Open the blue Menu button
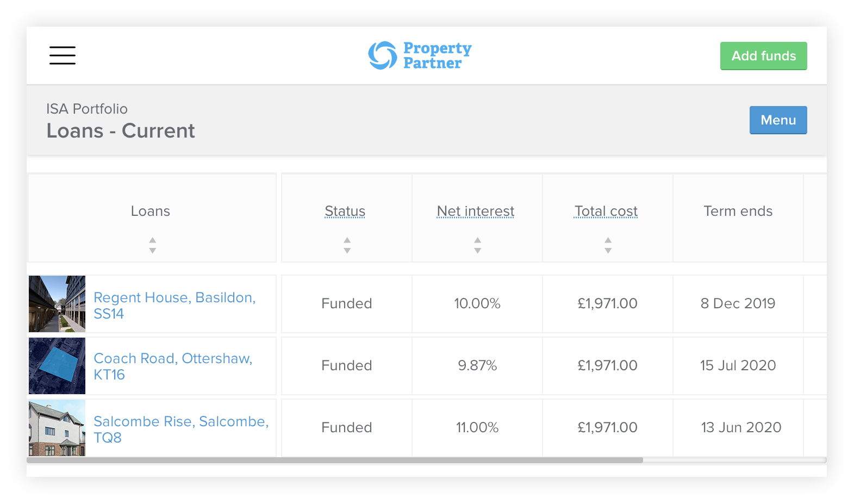The width and height of the screenshot is (854, 504). point(777,120)
